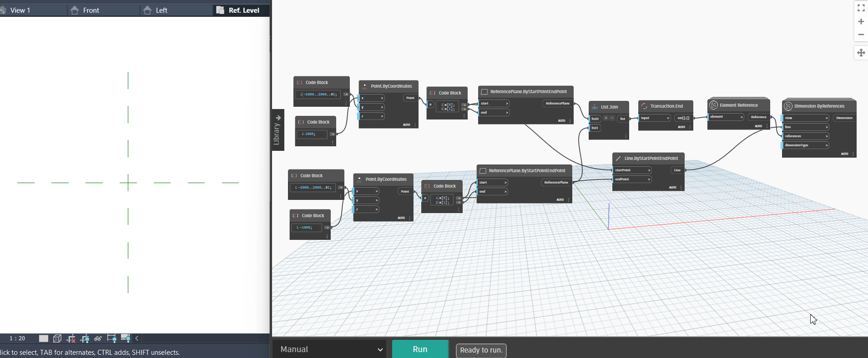Click the Ready to run. status message
Screen dimensions: 868x358
481,350
